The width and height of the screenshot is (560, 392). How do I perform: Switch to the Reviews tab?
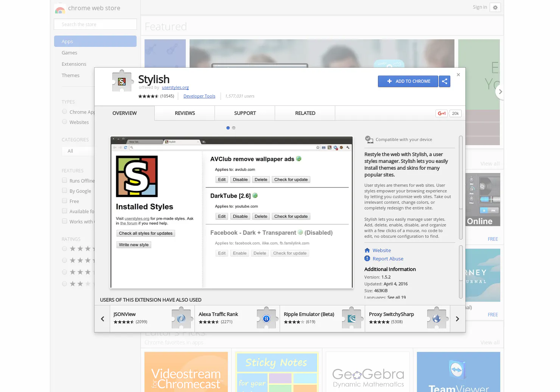(x=185, y=113)
